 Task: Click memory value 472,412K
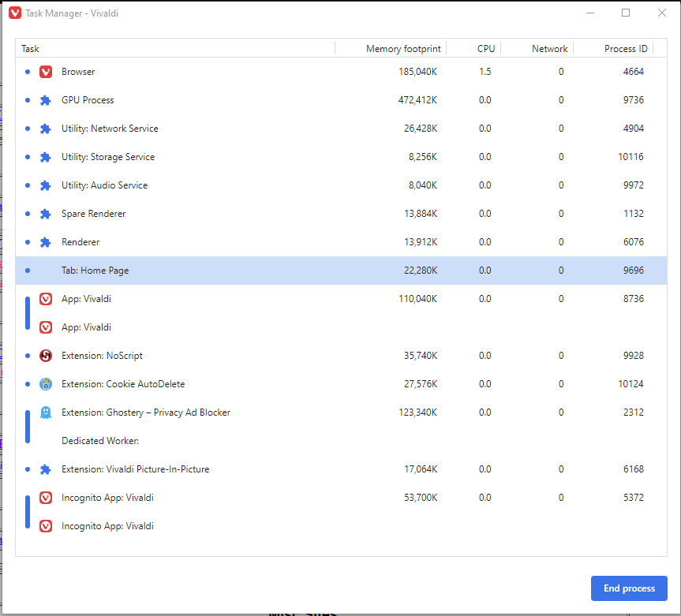coord(417,100)
